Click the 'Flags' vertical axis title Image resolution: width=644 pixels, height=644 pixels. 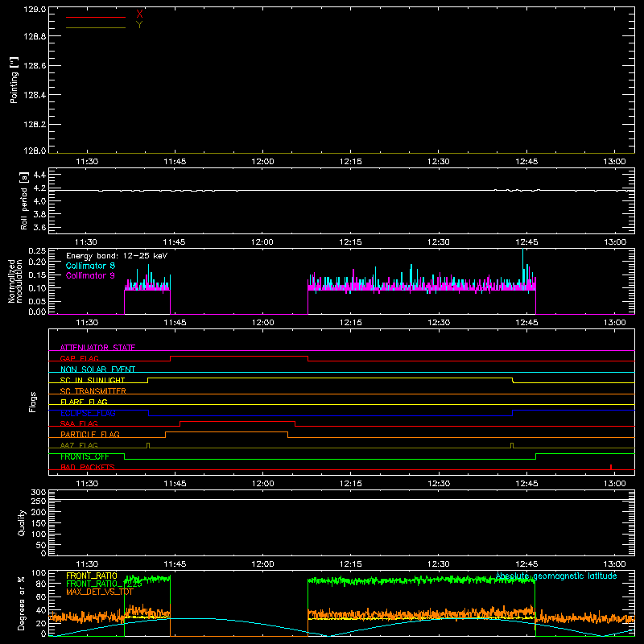(32, 402)
